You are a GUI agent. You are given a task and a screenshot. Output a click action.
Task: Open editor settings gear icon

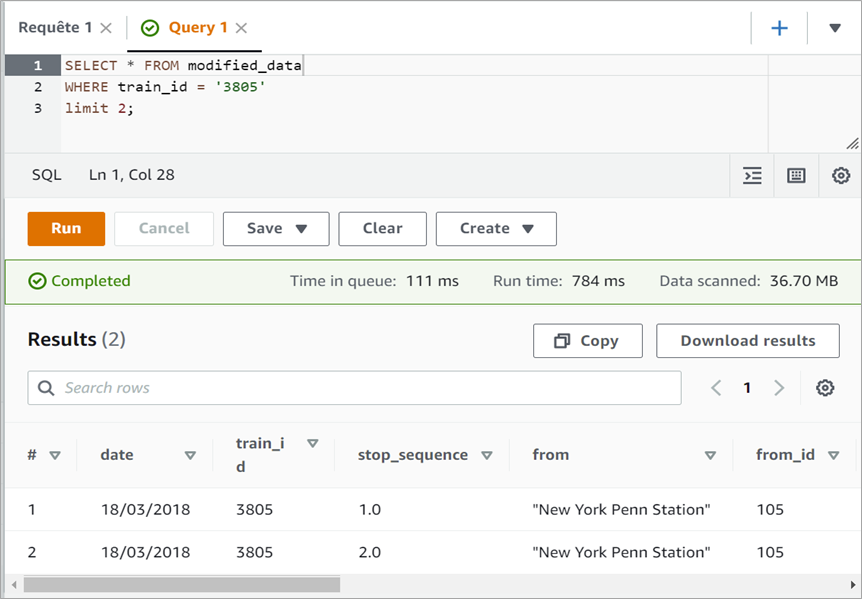pyautogui.click(x=841, y=175)
